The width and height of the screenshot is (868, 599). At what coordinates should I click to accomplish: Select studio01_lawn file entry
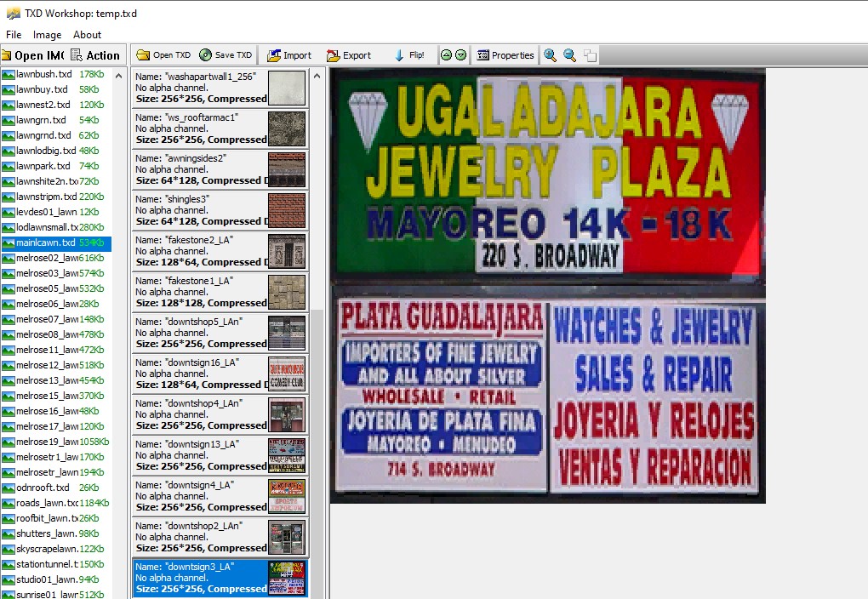click(56, 579)
